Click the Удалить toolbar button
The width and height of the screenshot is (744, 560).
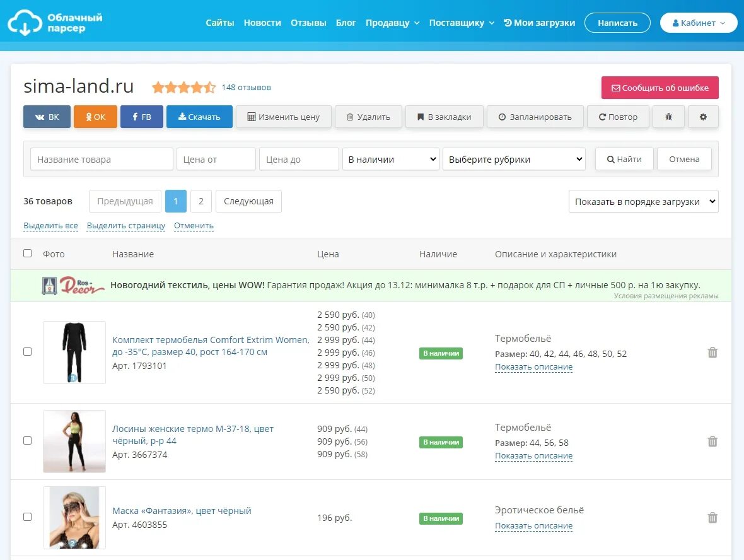click(x=368, y=117)
